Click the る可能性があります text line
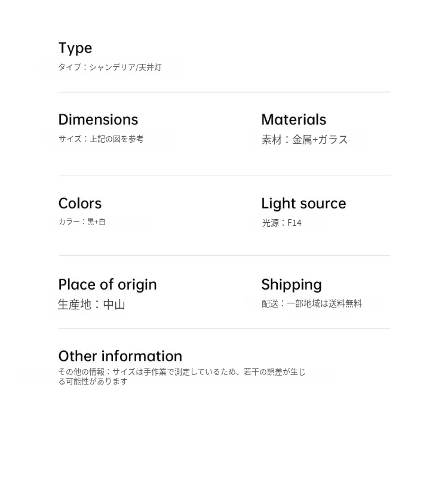Viewport: 448px width, 501px height. [93, 382]
